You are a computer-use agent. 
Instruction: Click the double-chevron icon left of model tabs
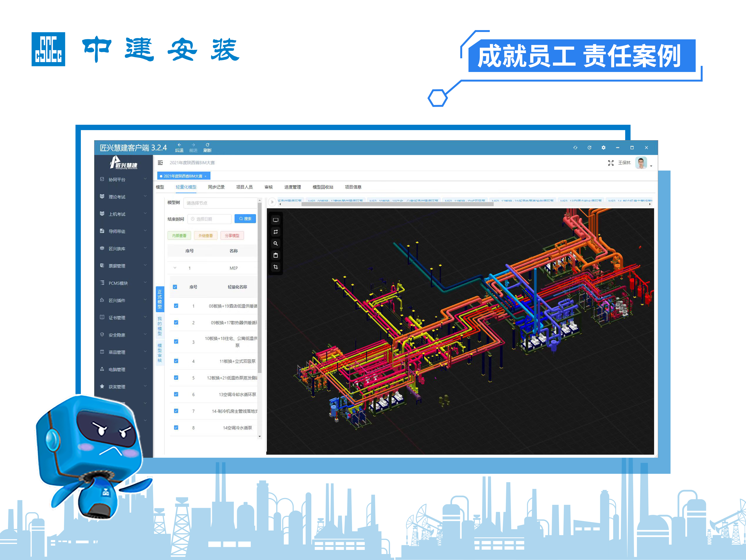[272, 202]
